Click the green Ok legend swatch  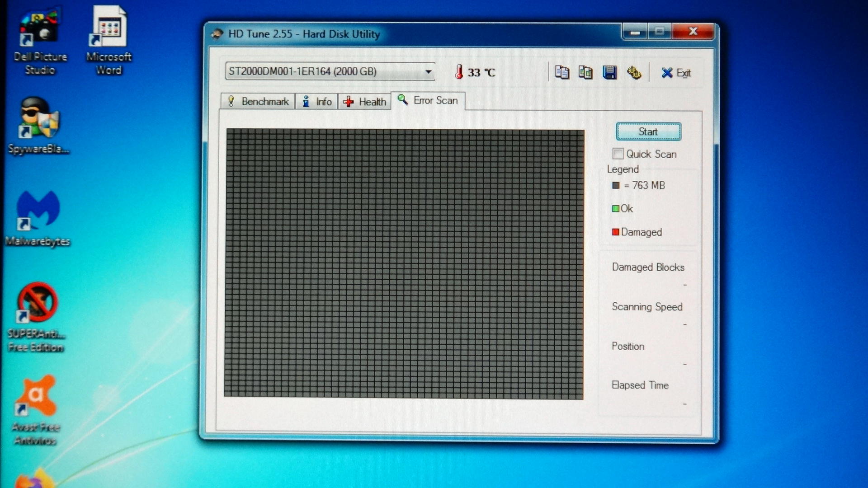point(615,209)
